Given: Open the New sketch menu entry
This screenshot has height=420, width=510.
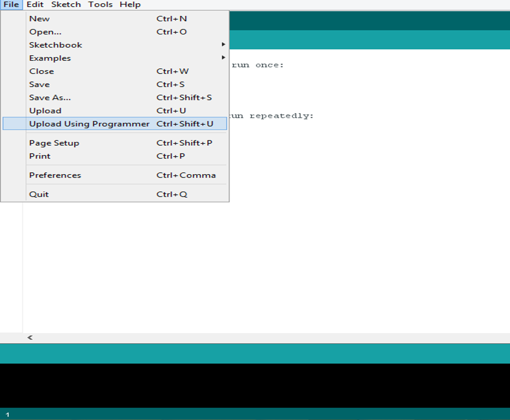Looking at the screenshot, I should click(114, 19).
